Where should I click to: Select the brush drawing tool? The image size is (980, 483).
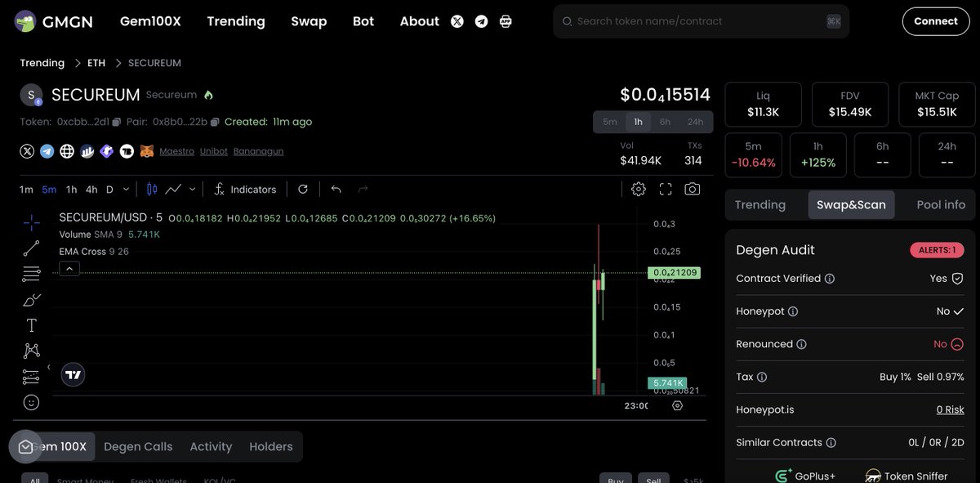pyautogui.click(x=31, y=300)
